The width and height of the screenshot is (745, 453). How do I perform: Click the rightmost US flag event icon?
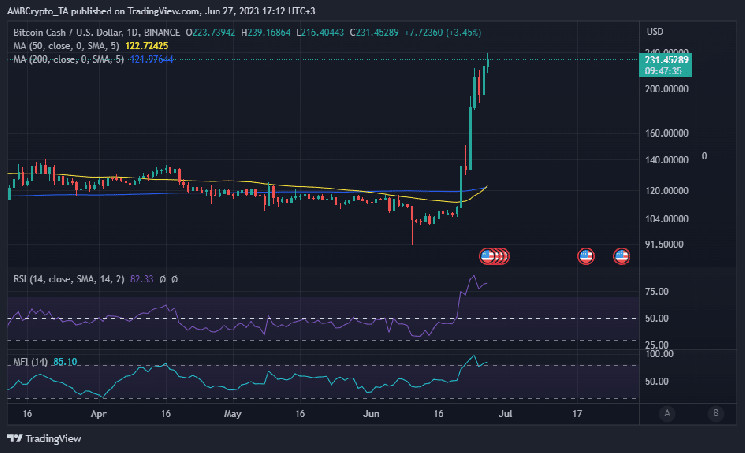point(621,257)
